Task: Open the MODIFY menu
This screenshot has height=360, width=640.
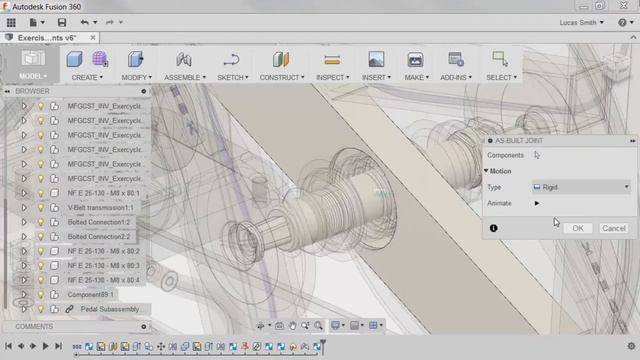Action: pyautogui.click(x=136, y=77)
